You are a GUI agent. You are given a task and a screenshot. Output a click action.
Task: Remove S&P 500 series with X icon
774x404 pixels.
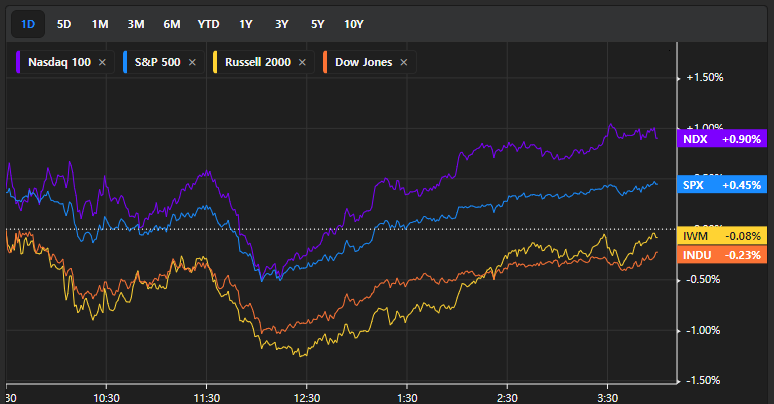tap(191, 62)
